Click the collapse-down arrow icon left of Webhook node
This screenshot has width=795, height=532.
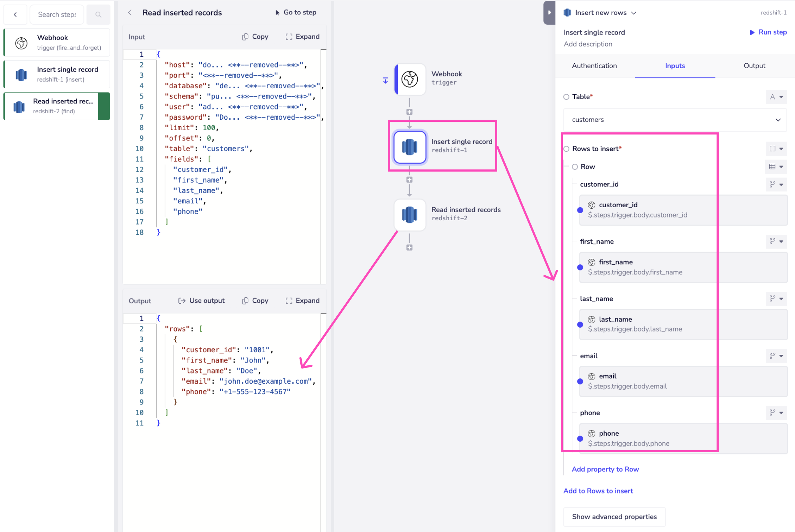[385, 80]
